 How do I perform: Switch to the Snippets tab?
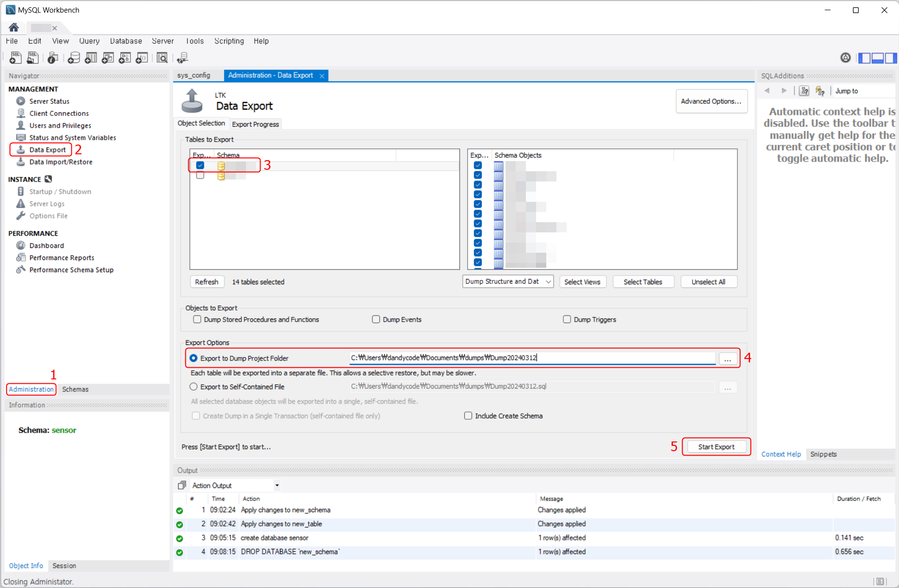823,454
